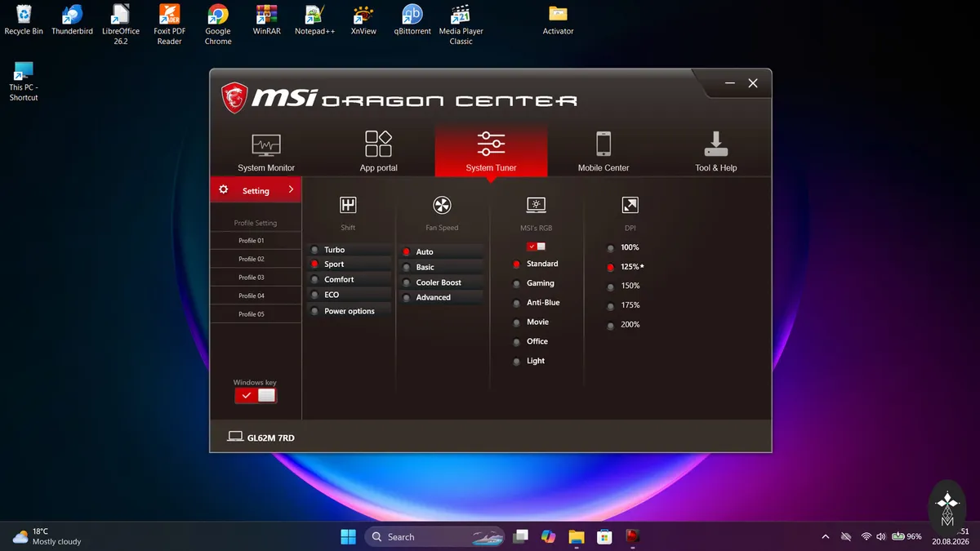Open Foxit PDF Reader desktop icon
The height and width of the screenshot is (551, 980).
(x=169, y=24)
